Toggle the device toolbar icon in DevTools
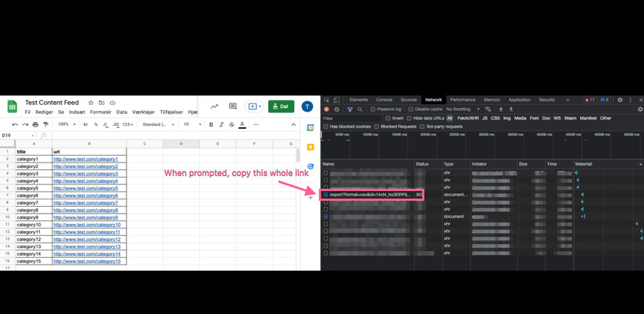644x314 pixels. pyautogui.click(x=336, y=100)
